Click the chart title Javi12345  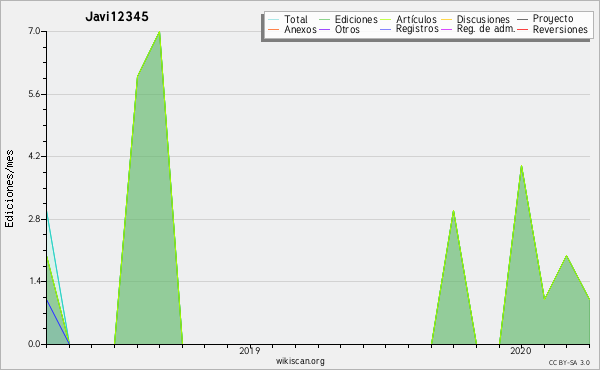coord(117,16)
